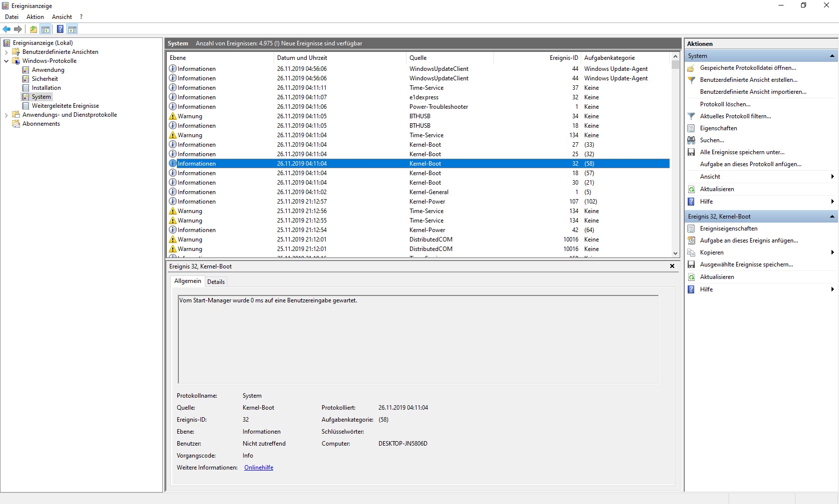
Task: Select the Time-Service event at 04:11:11
Action: point(419,88)
